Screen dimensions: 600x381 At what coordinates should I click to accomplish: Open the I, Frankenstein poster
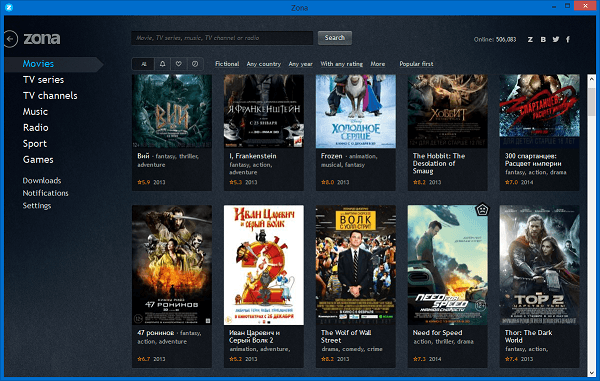point(264,111)
